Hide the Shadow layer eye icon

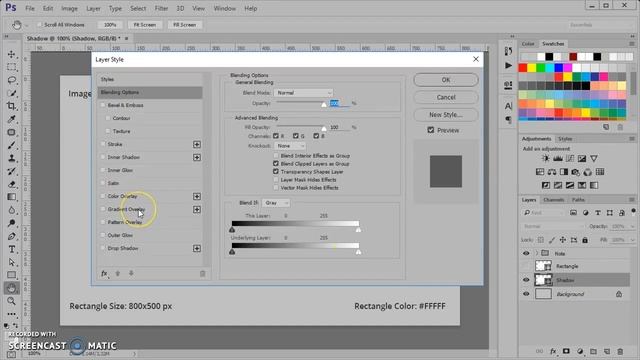click(x=526, y=280)
